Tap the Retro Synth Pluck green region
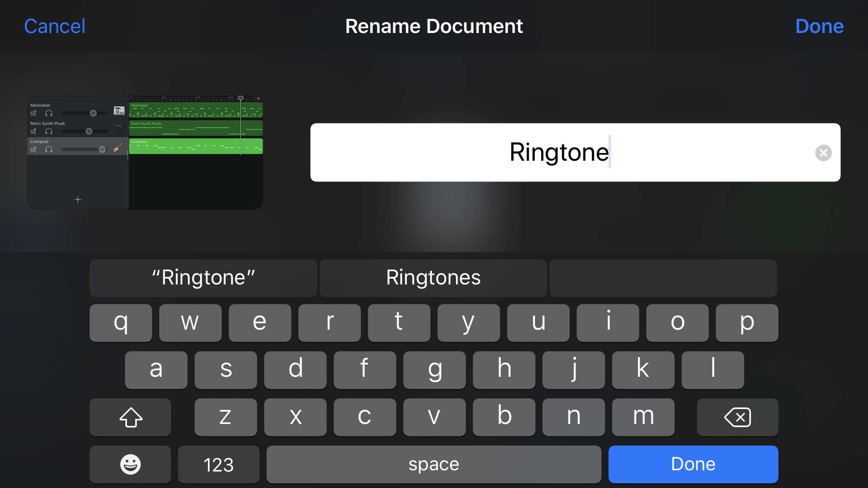Viewport: 868px width, 488px height. [x=196, y=128]
